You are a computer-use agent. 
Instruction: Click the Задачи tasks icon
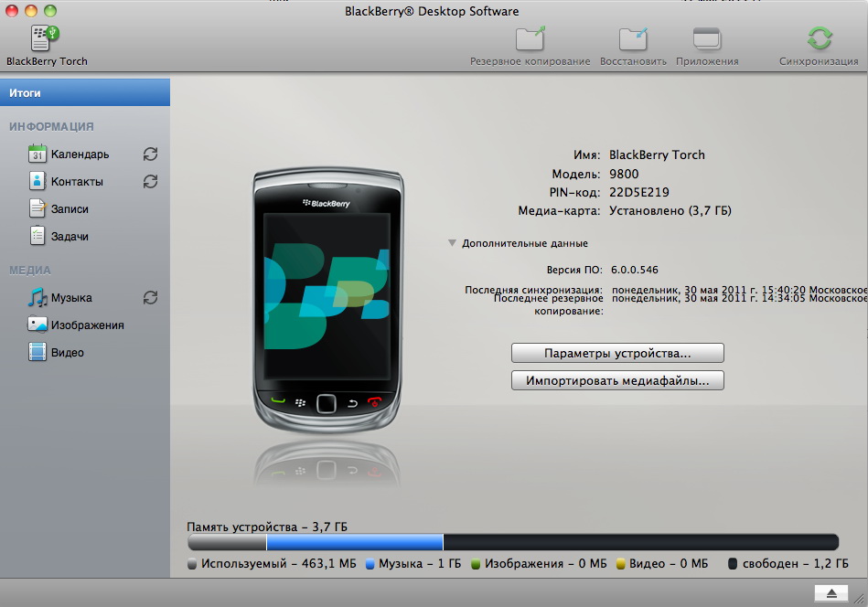coord(38,236)
